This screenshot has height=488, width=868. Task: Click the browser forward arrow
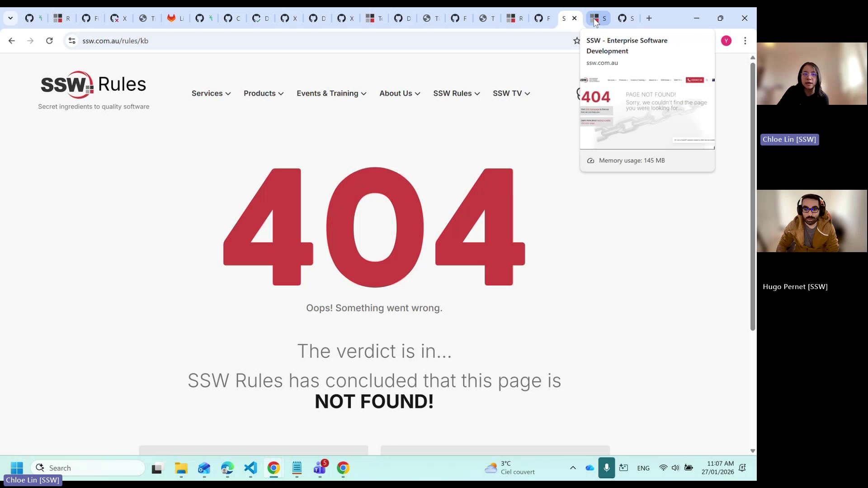30,41
